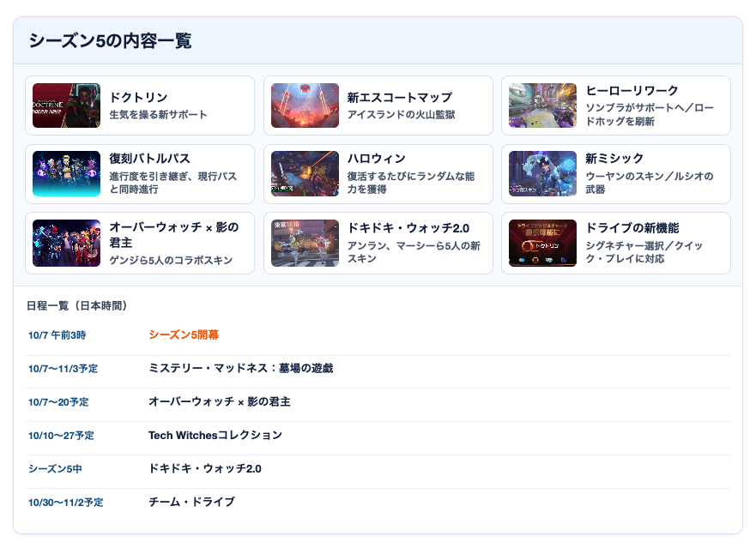Select the 新ミシック card title
The width and height of the screenshot is (756, 548).
pos(614,159)
